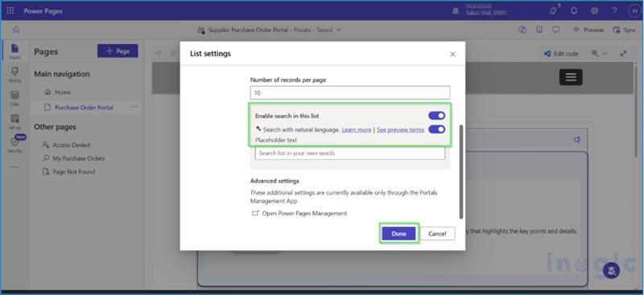Close the List settings dialog
Viewport: 644px width, 295px height.
pos(452,54)
